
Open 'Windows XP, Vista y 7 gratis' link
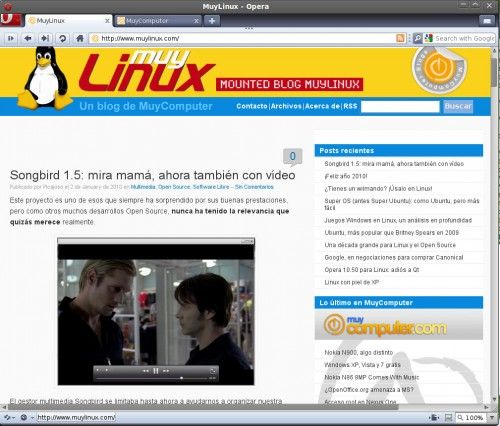pyautogui.click(x=362, y=365)
